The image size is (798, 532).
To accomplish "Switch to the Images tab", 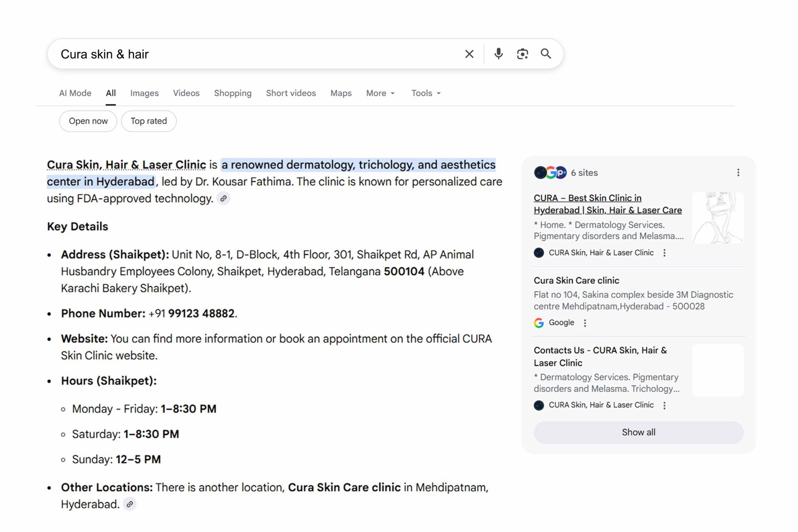I will point(144,93).
